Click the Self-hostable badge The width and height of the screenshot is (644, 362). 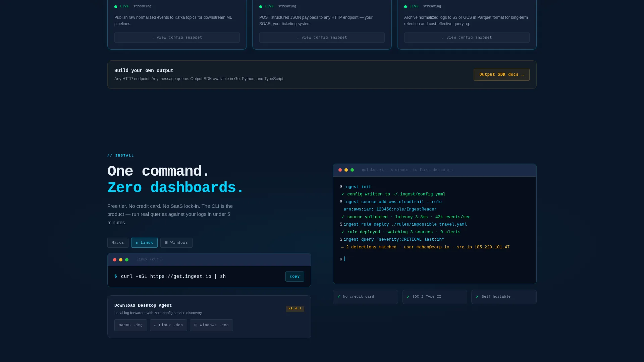coord(504,297)
